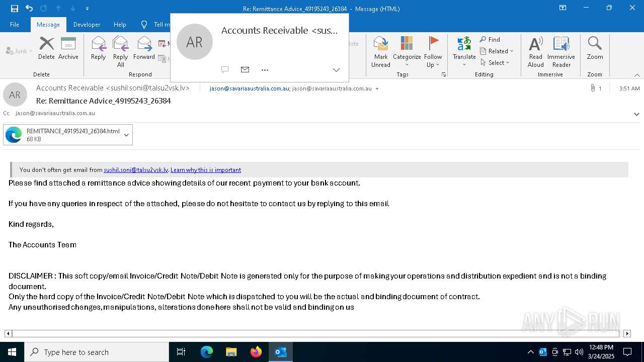Open the Help tab
The height and width of the screenshot is (362, 644).
(120, 24)
